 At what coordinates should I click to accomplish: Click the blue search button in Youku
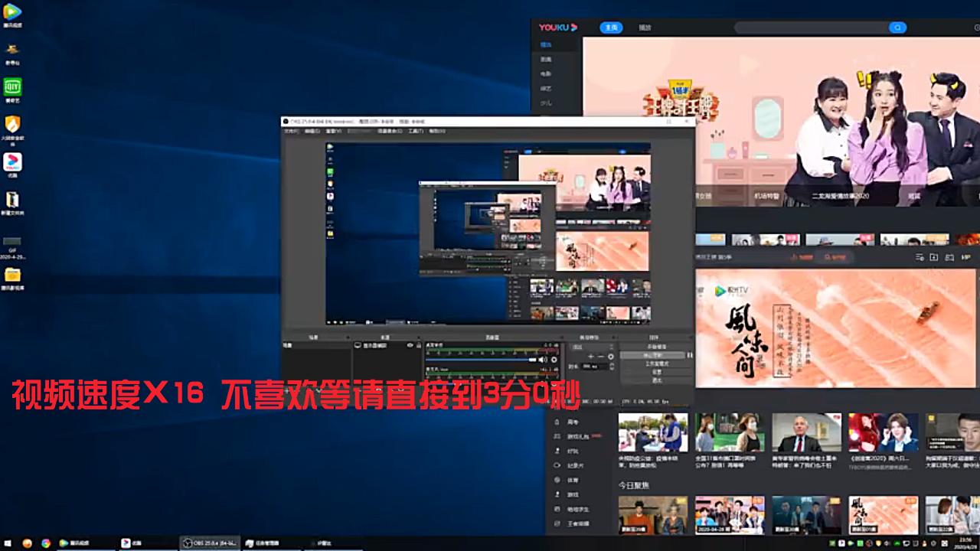[x=897, y=28]
